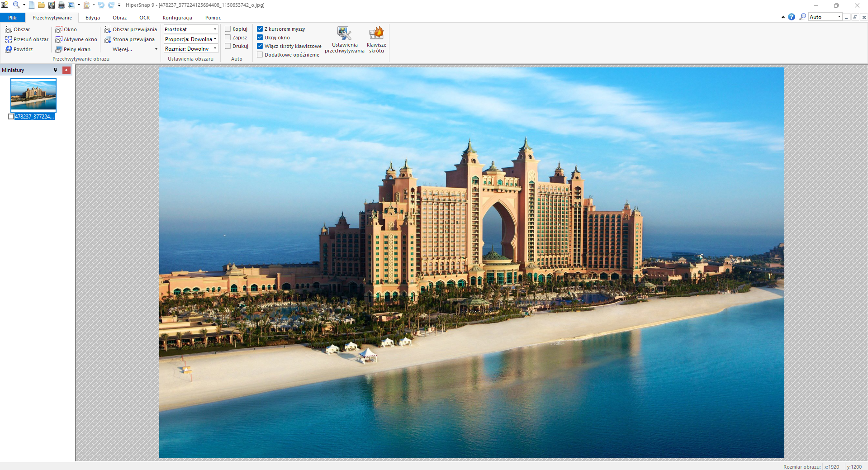Close the Miniatury thumbnails panel
The image size is (868, 470).
click(x=66, y=70)
